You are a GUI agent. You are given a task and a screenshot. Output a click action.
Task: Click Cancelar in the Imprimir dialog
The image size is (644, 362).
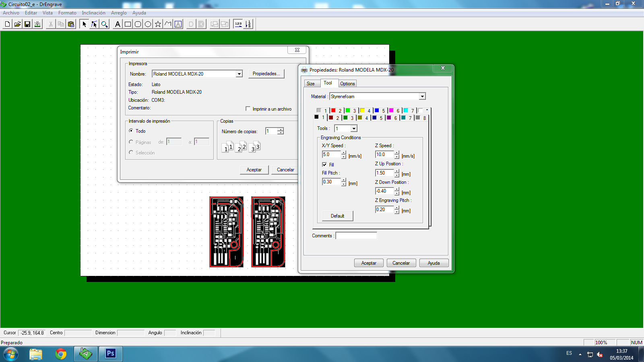(285, 170)
